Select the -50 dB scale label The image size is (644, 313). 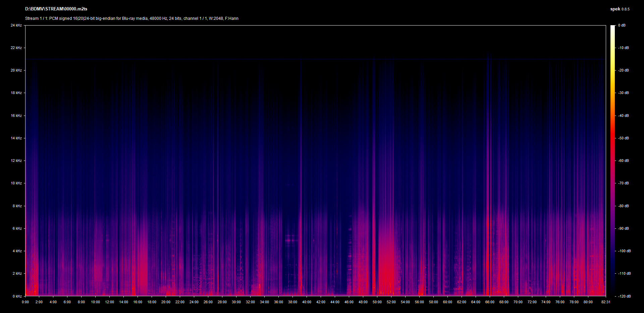[x=623, y=138]
